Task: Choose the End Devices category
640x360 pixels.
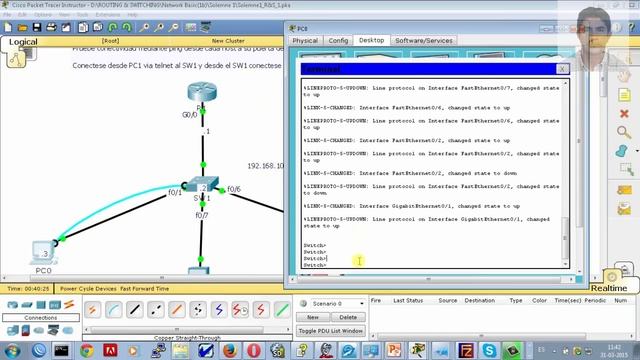Action: coord(13,330)
